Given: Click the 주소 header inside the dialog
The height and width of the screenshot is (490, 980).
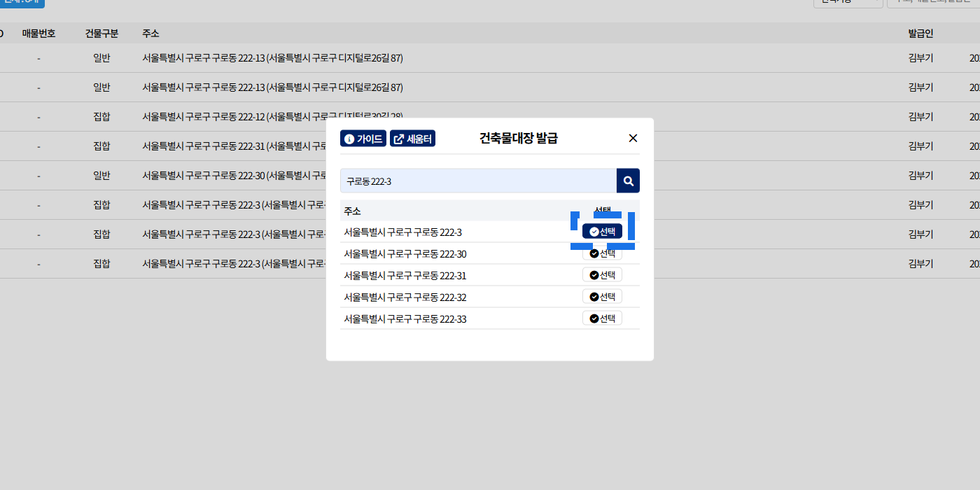Looking at the screenshot, I should coord(352,211).
